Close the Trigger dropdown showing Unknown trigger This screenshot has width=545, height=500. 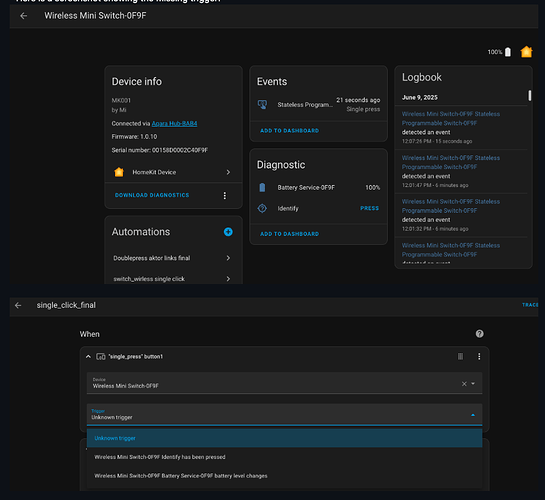point(473,415)
